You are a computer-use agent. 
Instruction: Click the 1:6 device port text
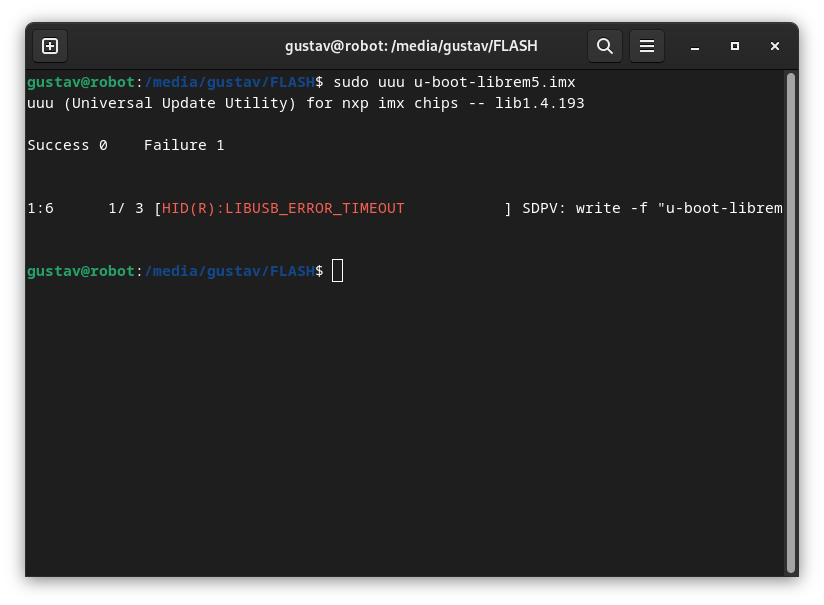(x=40, y=209)
